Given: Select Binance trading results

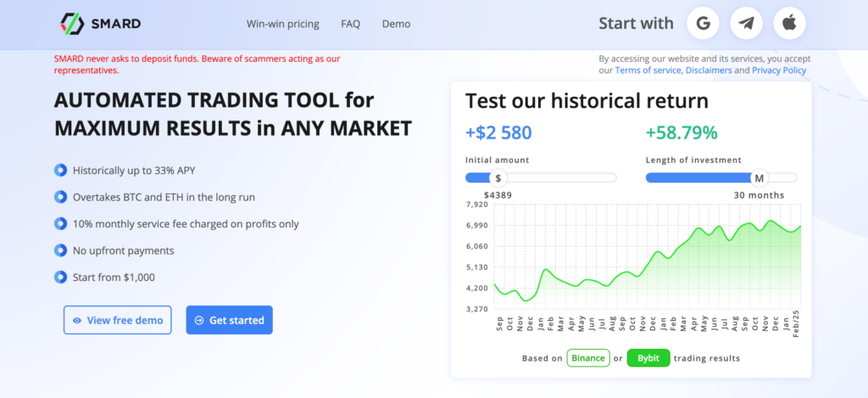Looking at the screenshot, I should coord(588,358).
